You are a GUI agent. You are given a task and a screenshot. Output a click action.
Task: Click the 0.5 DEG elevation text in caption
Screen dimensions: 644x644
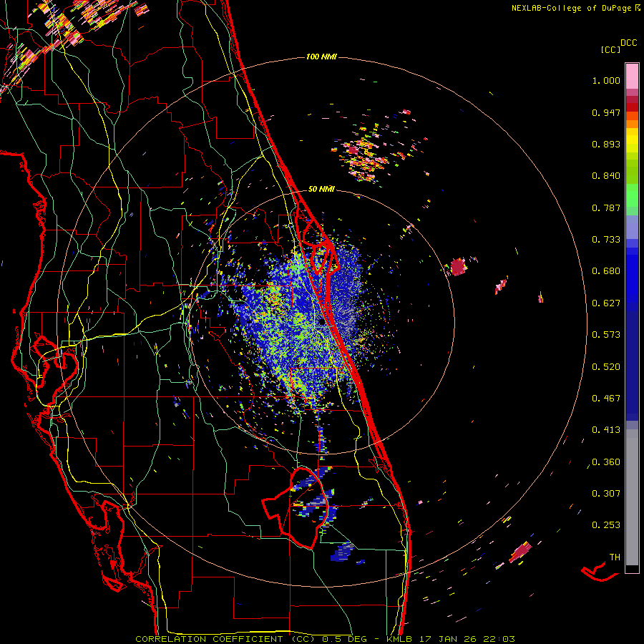345,639
